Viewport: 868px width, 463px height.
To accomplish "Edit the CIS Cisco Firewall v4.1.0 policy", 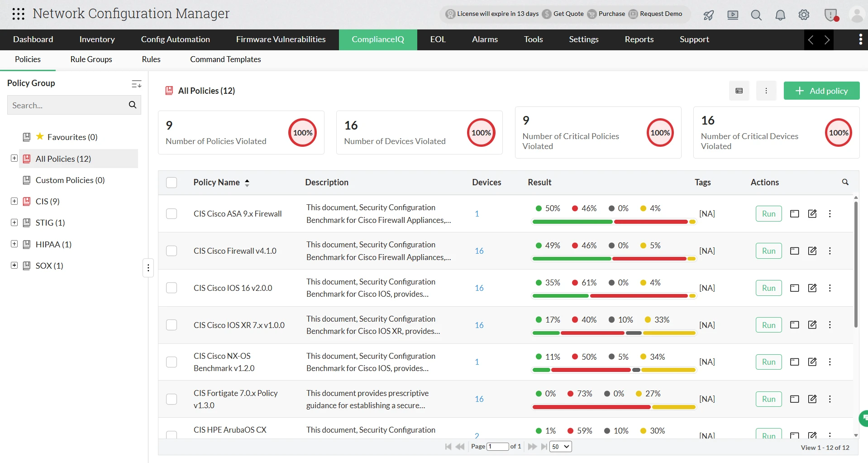I will tap(812, 251).
